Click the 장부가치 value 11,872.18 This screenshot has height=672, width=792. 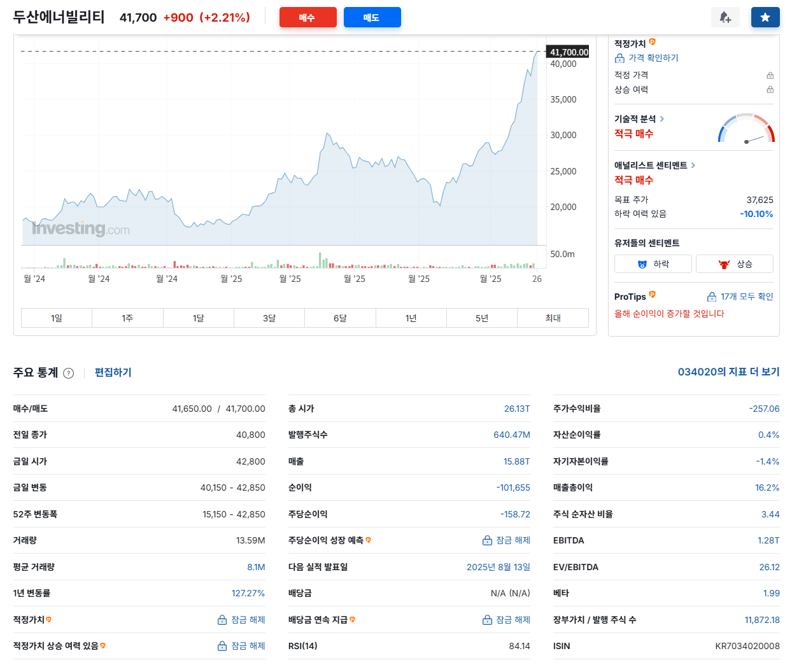[762, 620]
